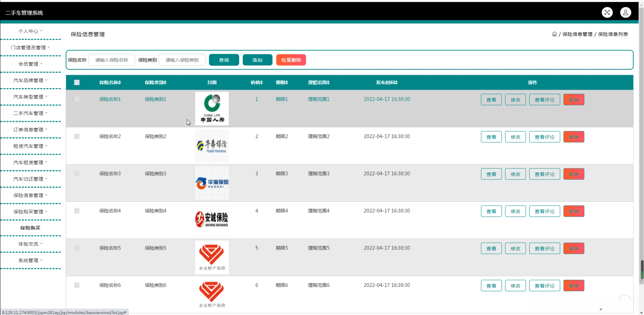Expand the 租赁汽车管理 sidebar menu
This screenshot has height=315, width=644.
click(31, 146)
